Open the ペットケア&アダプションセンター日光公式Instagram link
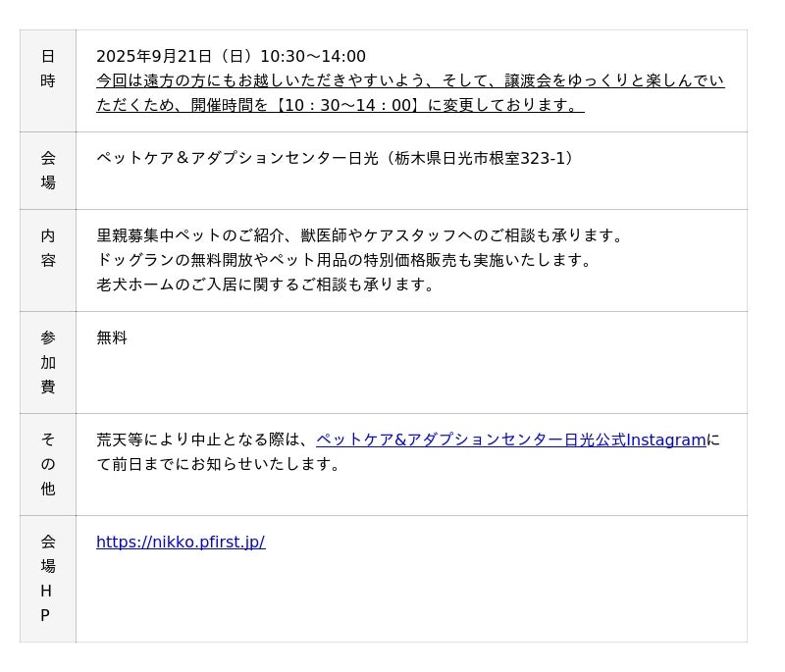Screen dimensions: 785x672 [510, 440]
